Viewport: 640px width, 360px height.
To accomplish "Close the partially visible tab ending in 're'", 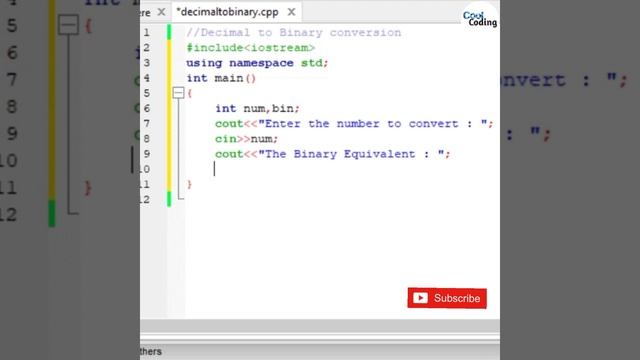I will coord(161,12).
